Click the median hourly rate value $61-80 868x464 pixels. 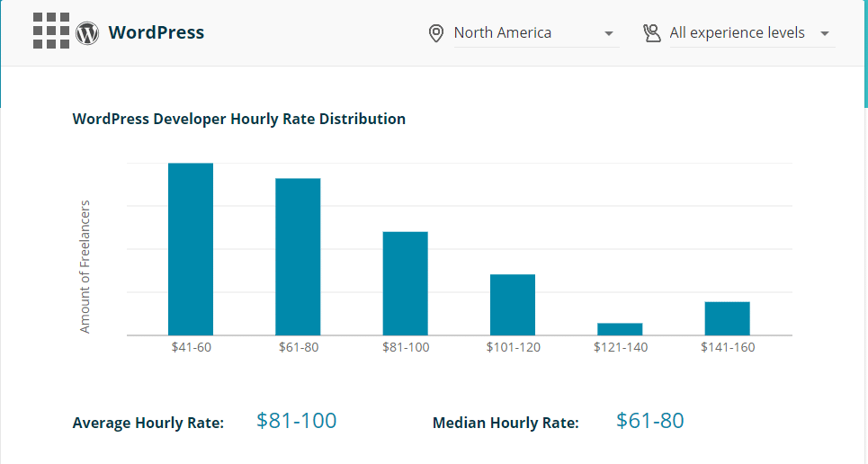tap(650, 420)
